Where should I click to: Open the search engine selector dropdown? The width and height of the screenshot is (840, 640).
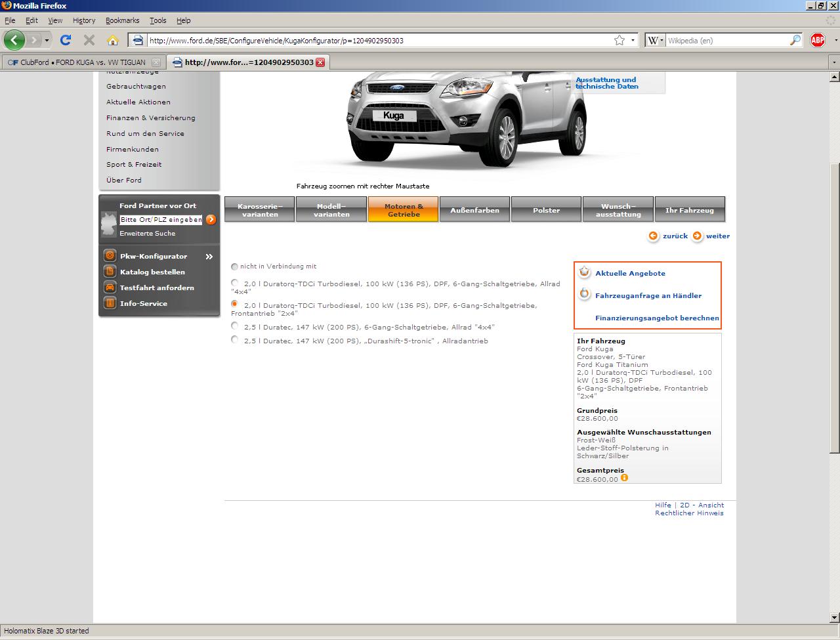pyautogui.click(x=655, y=40)
